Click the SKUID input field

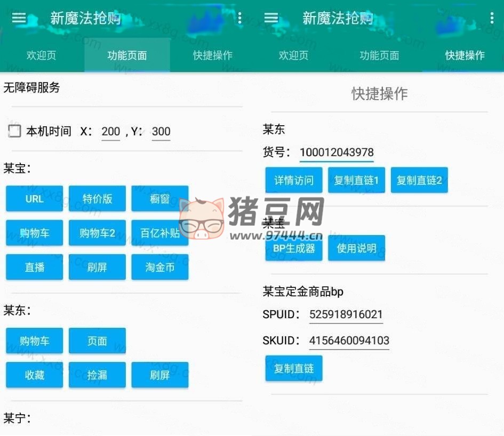coord(349,341)
